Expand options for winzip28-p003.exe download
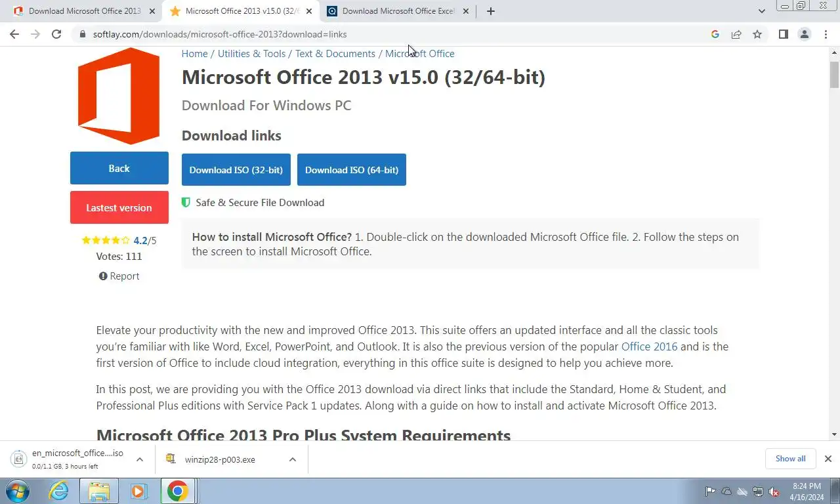Screen dimensions: 840x504 pyautogui.click(x=293, y=459)
